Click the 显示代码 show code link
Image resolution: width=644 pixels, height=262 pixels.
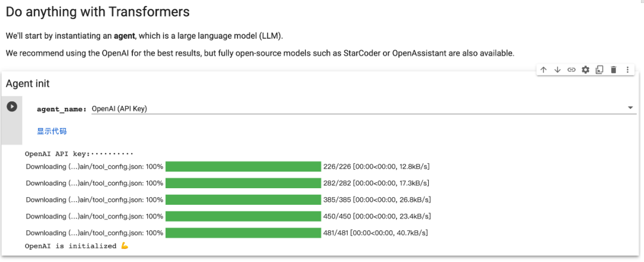pos(52,131)
